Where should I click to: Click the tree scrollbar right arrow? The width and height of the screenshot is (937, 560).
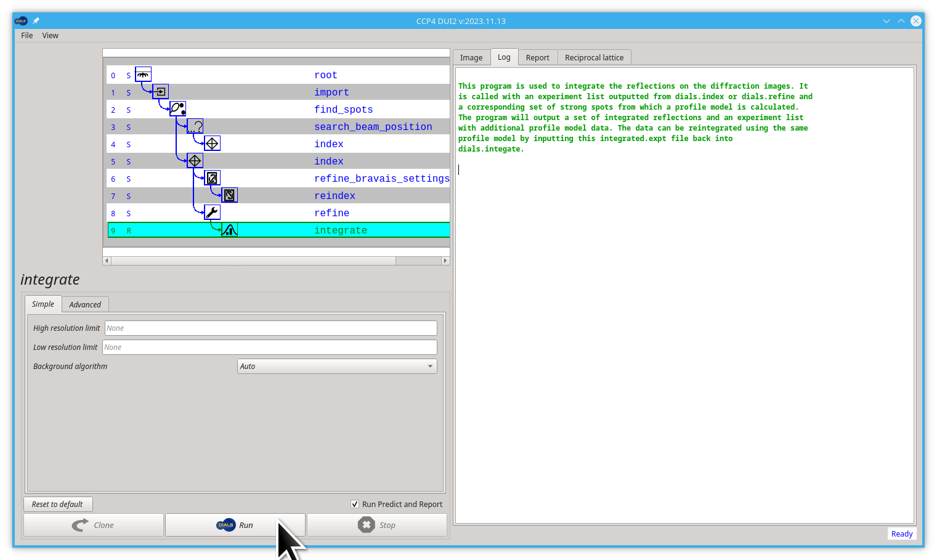[x=445, y=261]
